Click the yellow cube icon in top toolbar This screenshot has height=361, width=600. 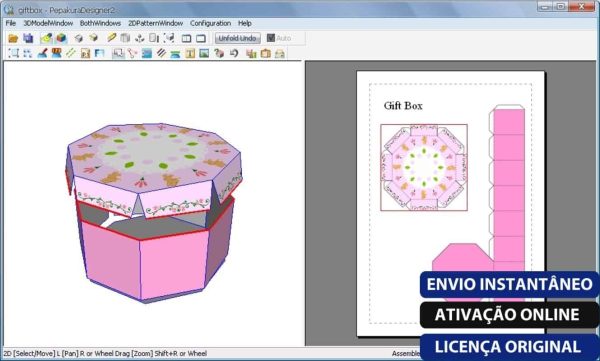pyautogui.click(x=94, y=38)
